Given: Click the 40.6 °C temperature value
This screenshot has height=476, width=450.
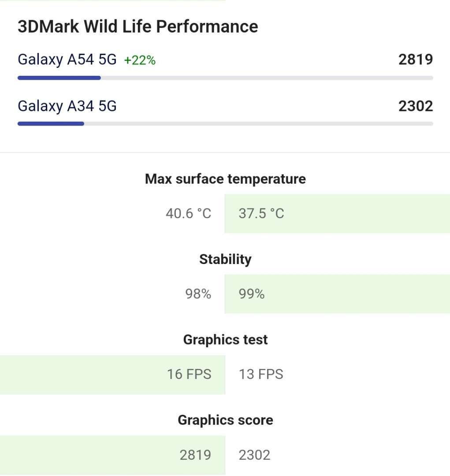Looking at the screenshot, I should point(189,214).
